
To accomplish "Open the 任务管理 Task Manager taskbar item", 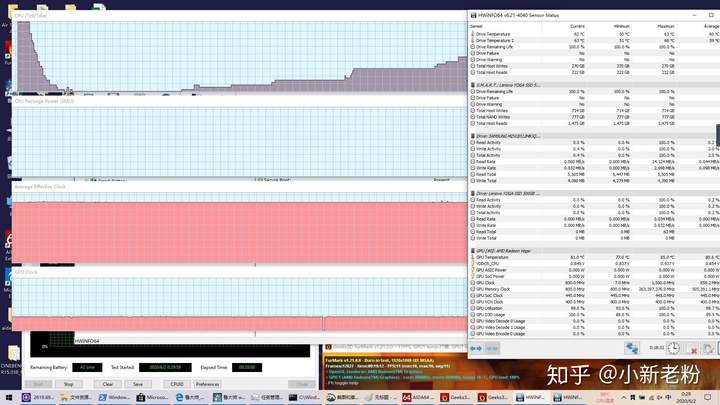I will coord(267,397).
